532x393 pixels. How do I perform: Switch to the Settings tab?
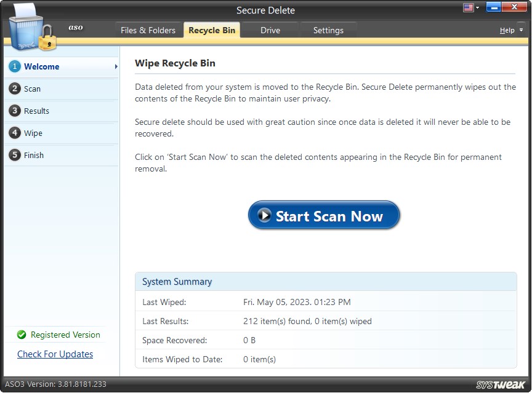[328, 30]
